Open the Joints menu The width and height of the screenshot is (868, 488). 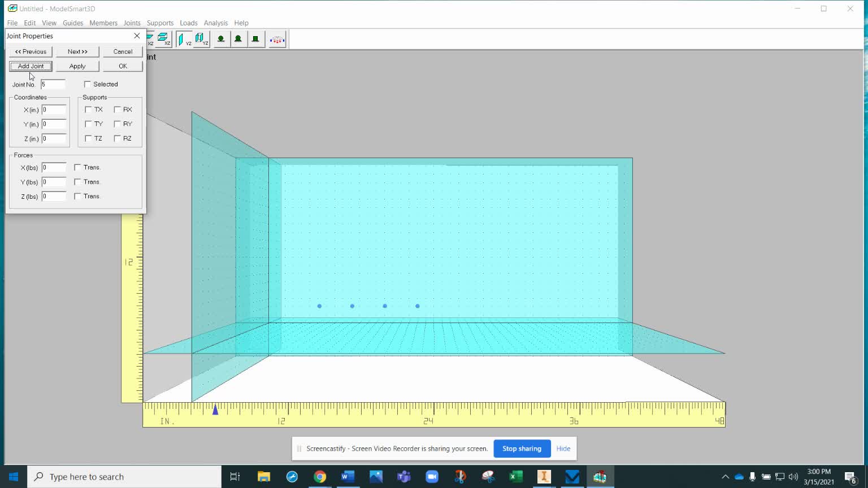(132, 23)
